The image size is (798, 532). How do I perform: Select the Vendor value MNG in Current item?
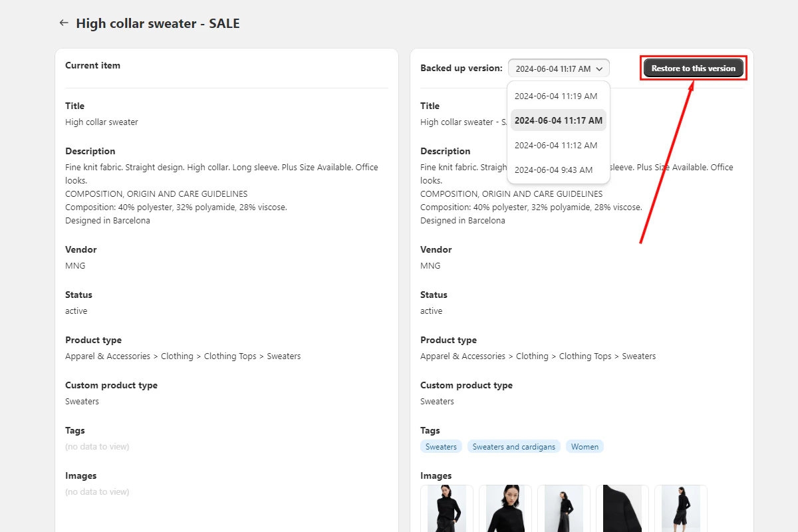[75, 265]
